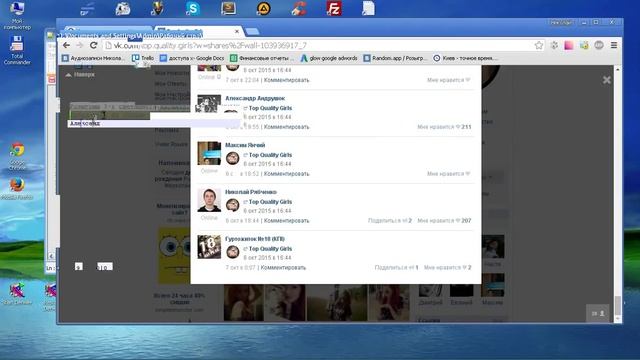Launch Total Commander from desktop
This screenshot has height=360, width=640.
[17, 51]
